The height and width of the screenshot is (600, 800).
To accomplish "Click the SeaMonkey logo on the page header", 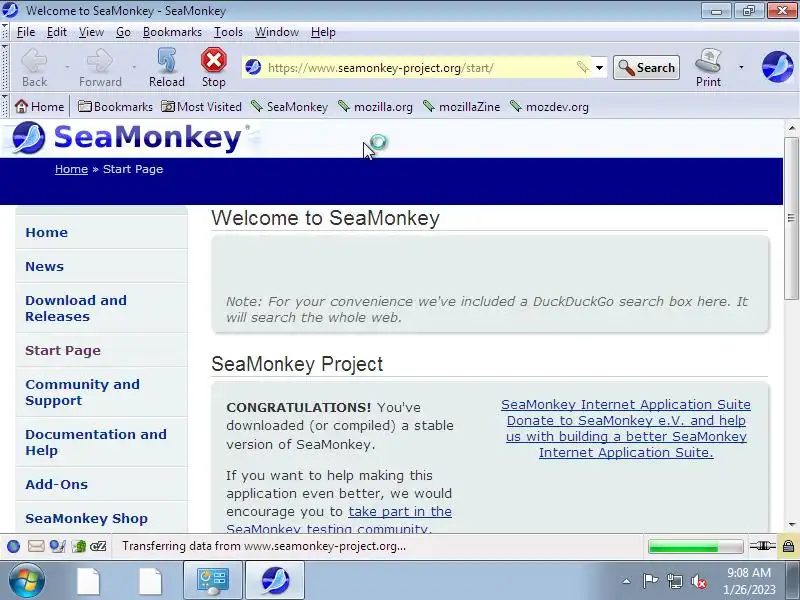I will 128,138.
